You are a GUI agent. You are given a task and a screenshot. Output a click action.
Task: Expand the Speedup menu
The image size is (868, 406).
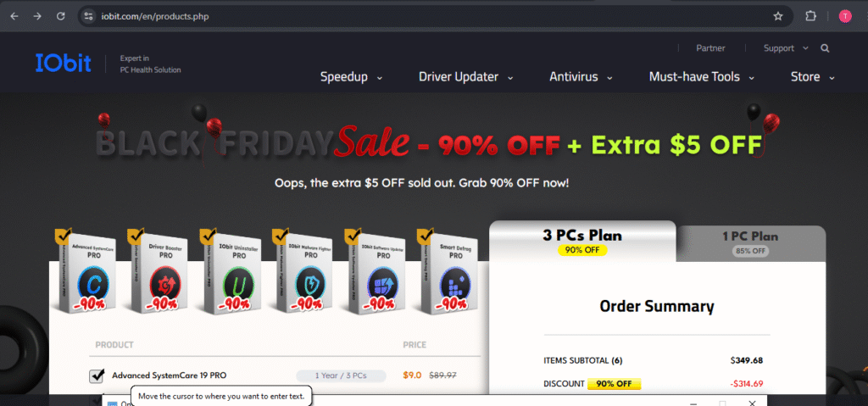pos(351,77)
